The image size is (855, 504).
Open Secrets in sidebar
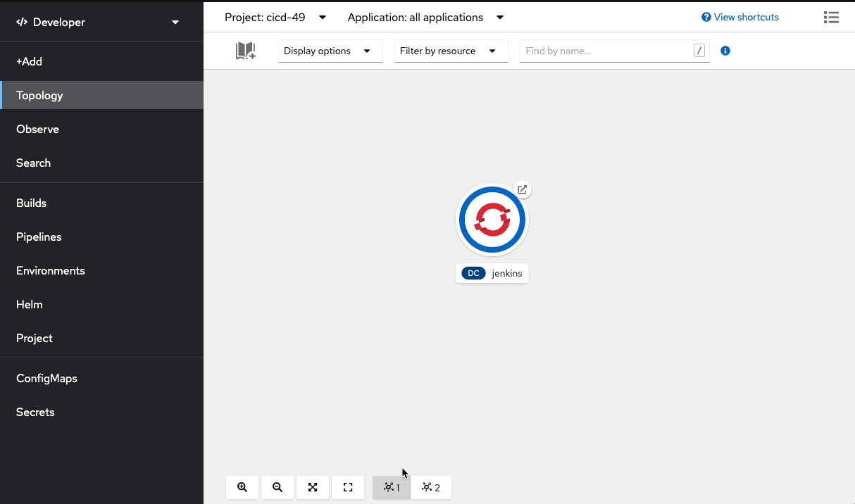coord(101,412)
